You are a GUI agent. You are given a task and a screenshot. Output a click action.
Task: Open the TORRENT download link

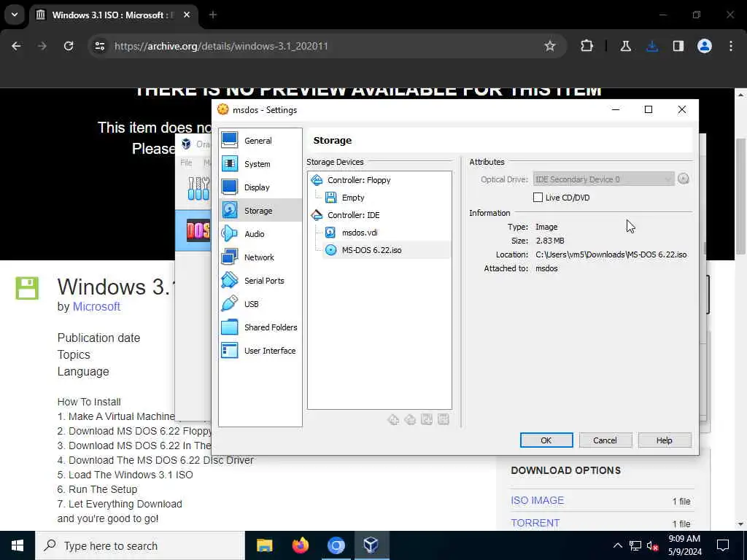tap(535, 522)
